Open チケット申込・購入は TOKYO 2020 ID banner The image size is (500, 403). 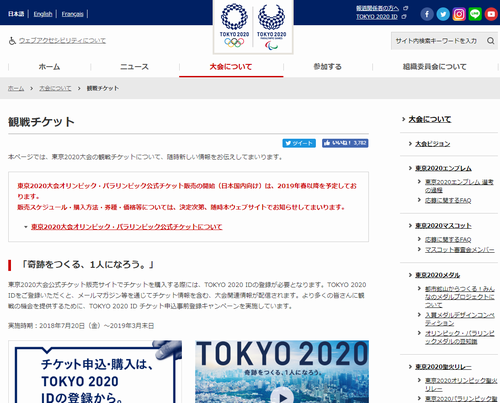(95, 372)
